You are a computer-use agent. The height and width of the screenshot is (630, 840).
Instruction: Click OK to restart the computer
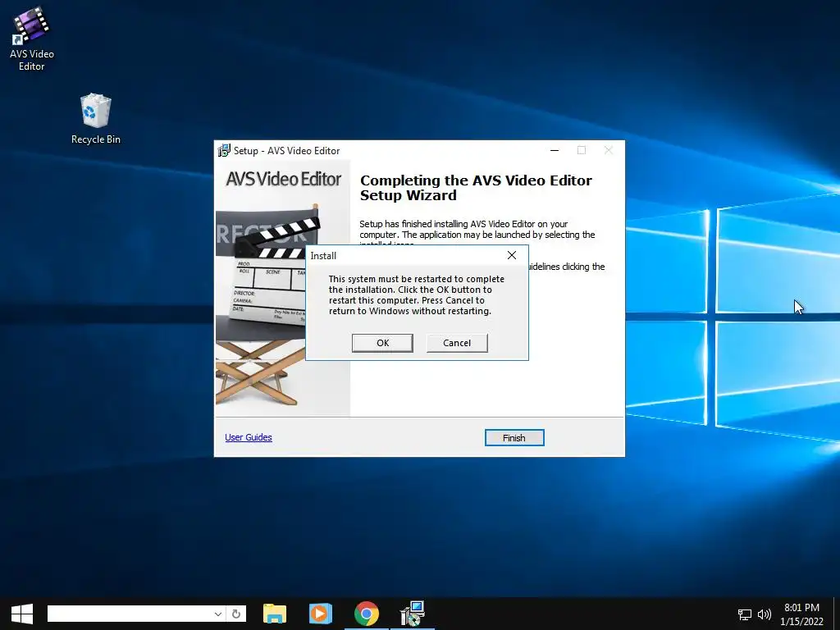382,343
